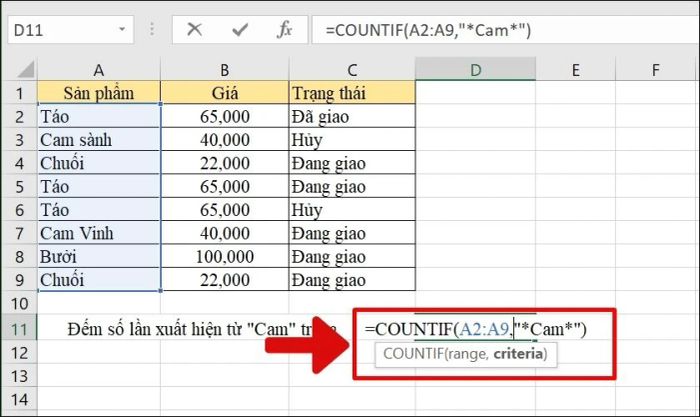700x417 pixels.
Task: Select the 'Táo' cell in row 2
Action: coord(99,117)
